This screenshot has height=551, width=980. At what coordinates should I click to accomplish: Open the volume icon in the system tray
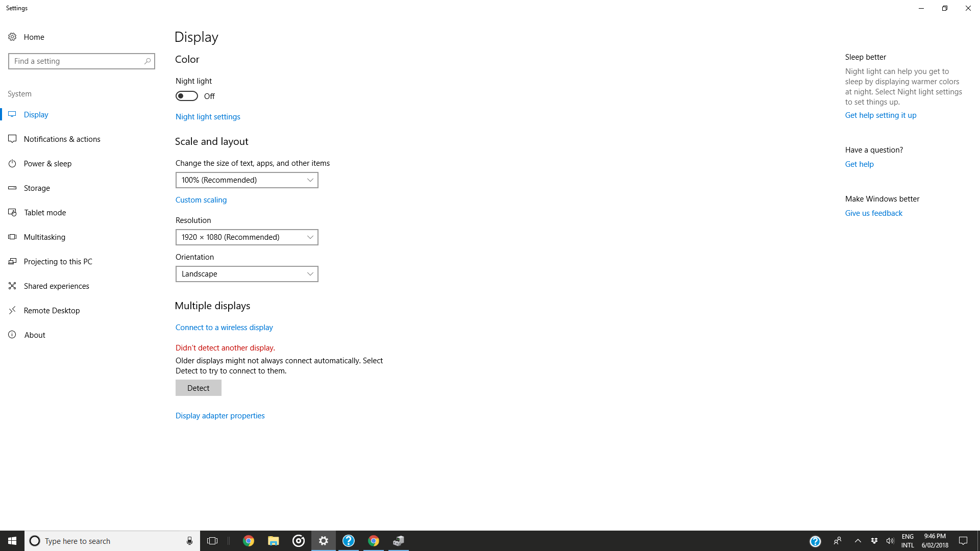pos(890,541)
